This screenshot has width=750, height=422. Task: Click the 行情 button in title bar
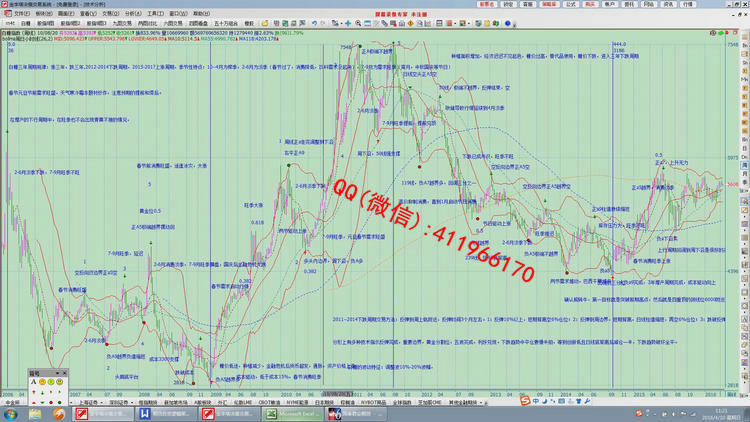[x=688, y=4]
